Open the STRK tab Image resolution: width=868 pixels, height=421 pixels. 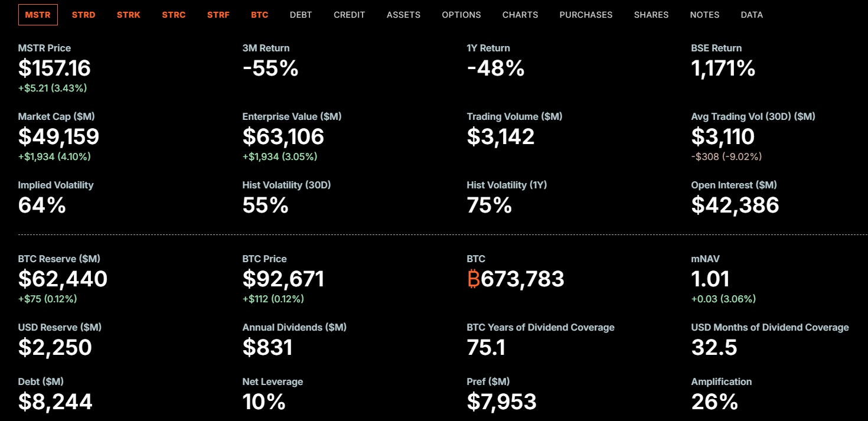coord(129,15)
